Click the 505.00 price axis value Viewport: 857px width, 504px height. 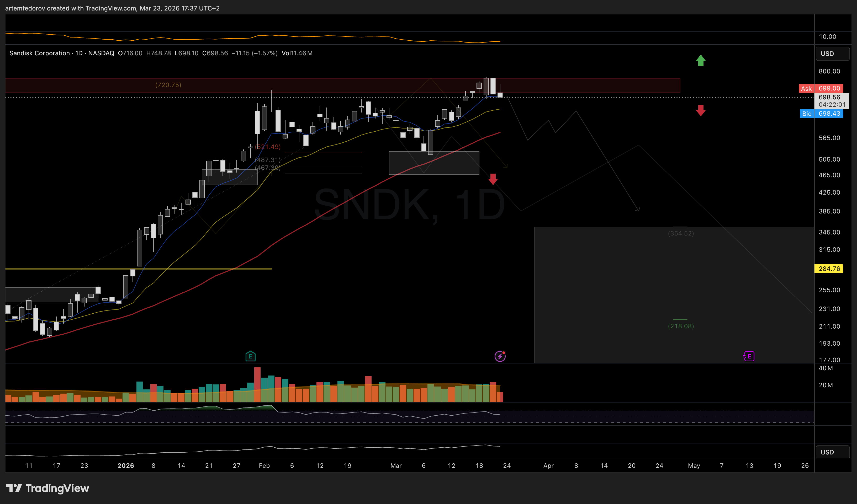(829, 159)
